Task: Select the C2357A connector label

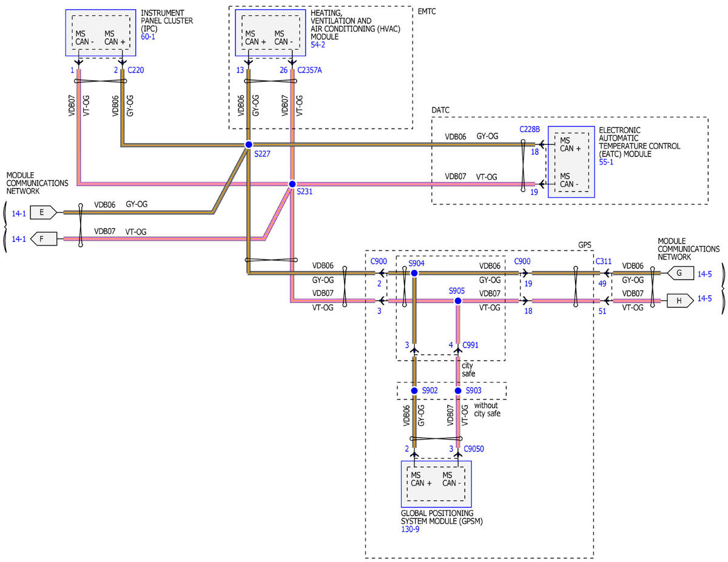Action: tap(309, 70)
